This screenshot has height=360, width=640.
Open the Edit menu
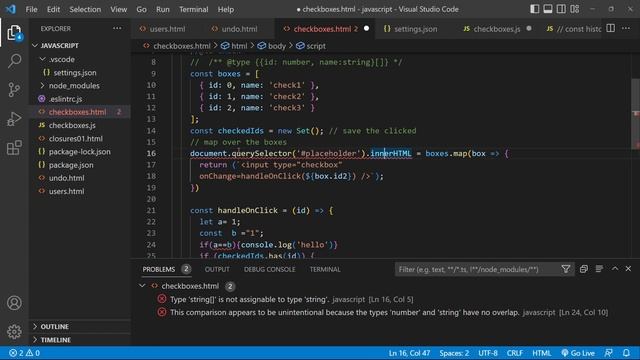(53, 9)
